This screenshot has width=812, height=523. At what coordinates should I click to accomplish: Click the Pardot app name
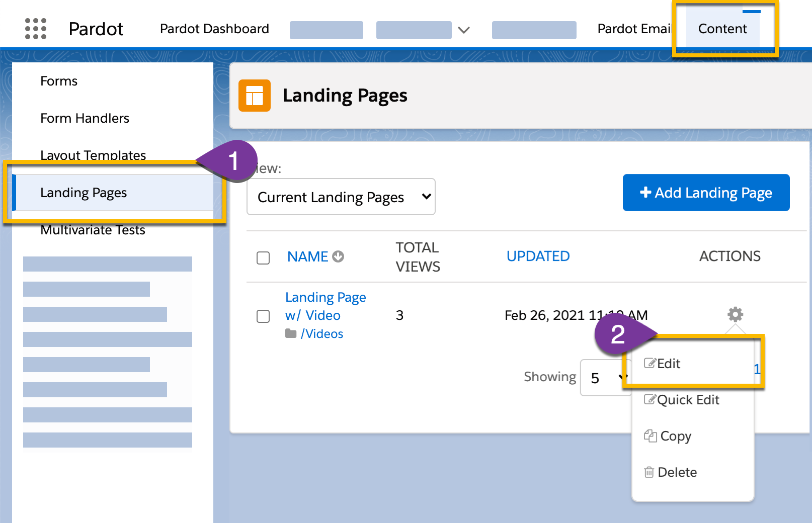pyautogui.click(x=96, y=29)
